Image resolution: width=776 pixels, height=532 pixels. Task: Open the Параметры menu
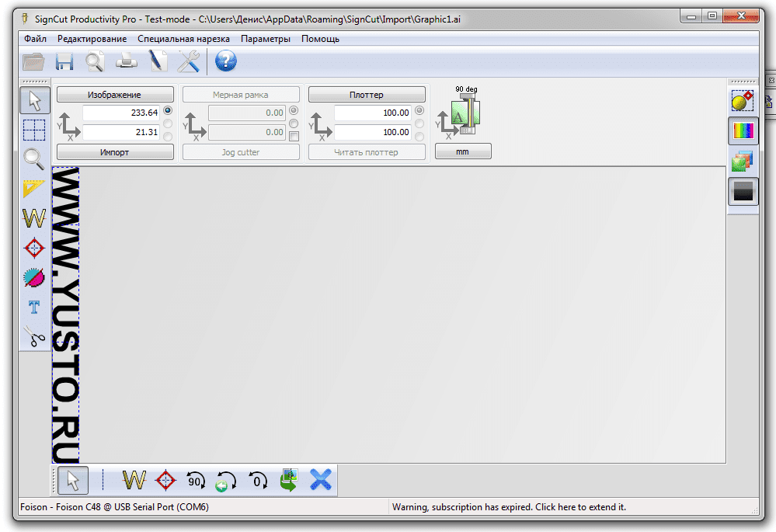point(266,39)
